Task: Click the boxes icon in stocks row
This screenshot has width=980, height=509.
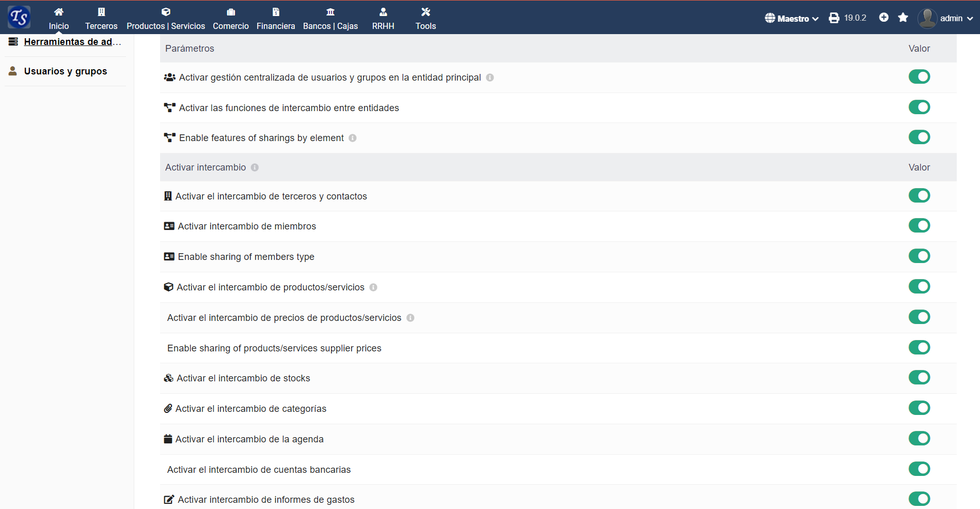Action: (168, 378)
